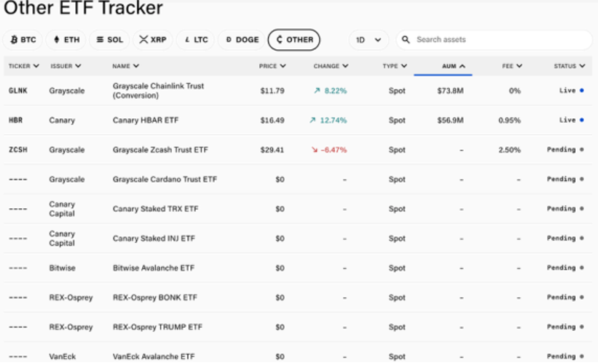Select the ETH Ethereum filter chip

pos(66,40)
